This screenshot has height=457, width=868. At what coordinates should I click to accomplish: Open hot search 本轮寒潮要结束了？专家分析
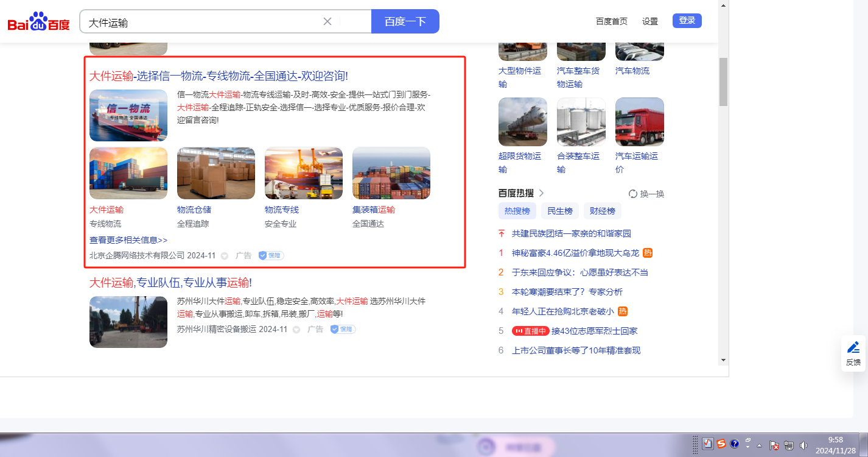coord(567,292)
